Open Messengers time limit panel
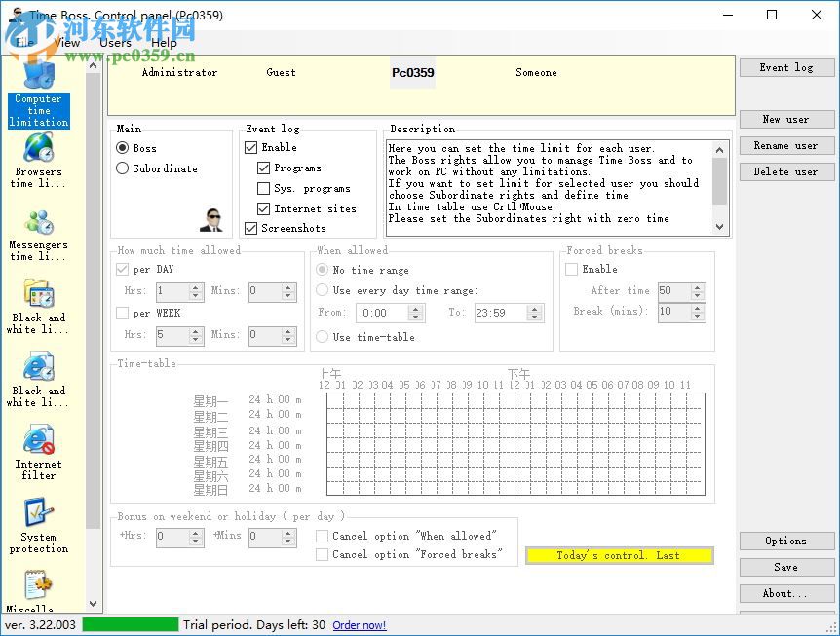Viewport: 840px width, 636px height. (38, 234)
